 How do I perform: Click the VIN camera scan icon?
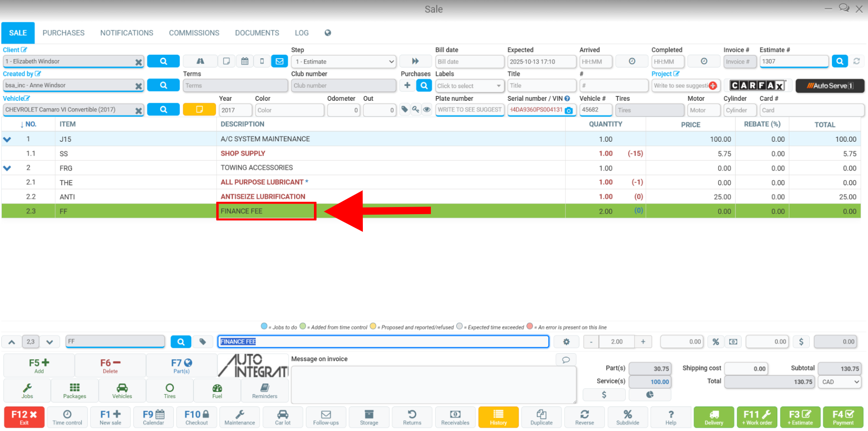tap(569, 110)
